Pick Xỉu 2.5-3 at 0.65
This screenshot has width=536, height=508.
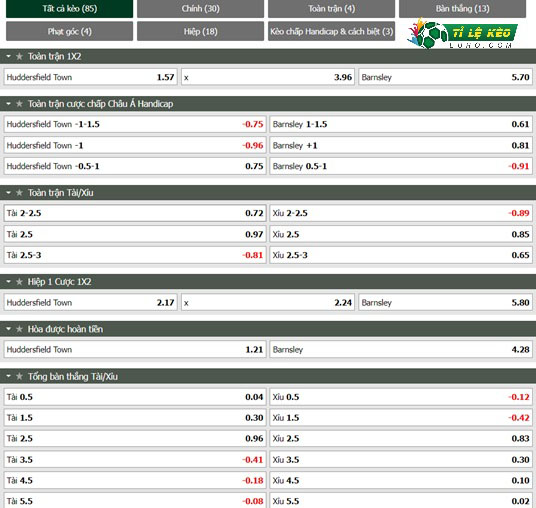pyautogui.click(x=401, y=255)
